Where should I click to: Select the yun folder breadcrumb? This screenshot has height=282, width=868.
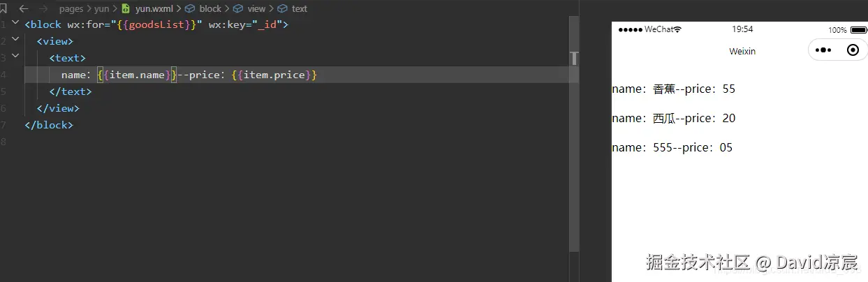[101, 8]
